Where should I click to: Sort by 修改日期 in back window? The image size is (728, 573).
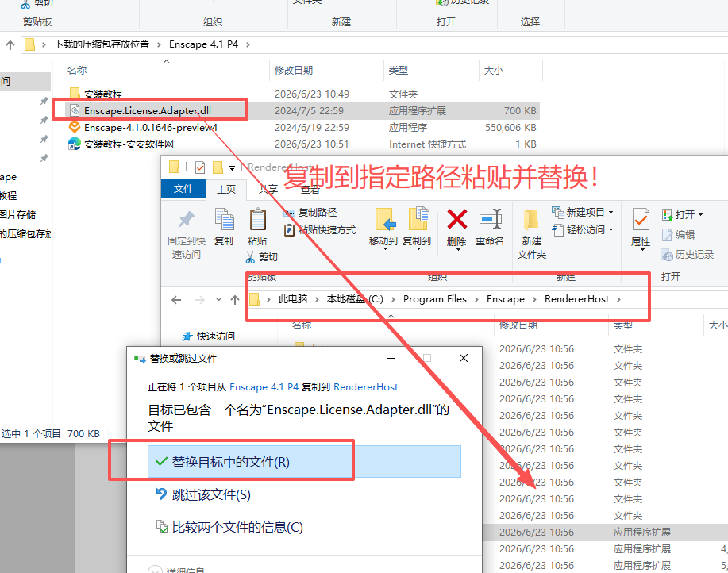click(x=294, y=70)
